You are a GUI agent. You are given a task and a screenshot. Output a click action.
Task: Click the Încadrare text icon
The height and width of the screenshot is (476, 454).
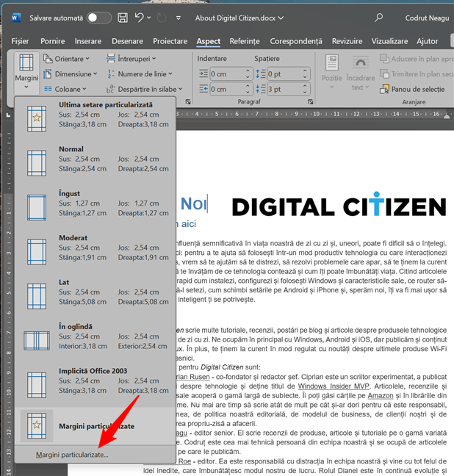coord(361,62)
